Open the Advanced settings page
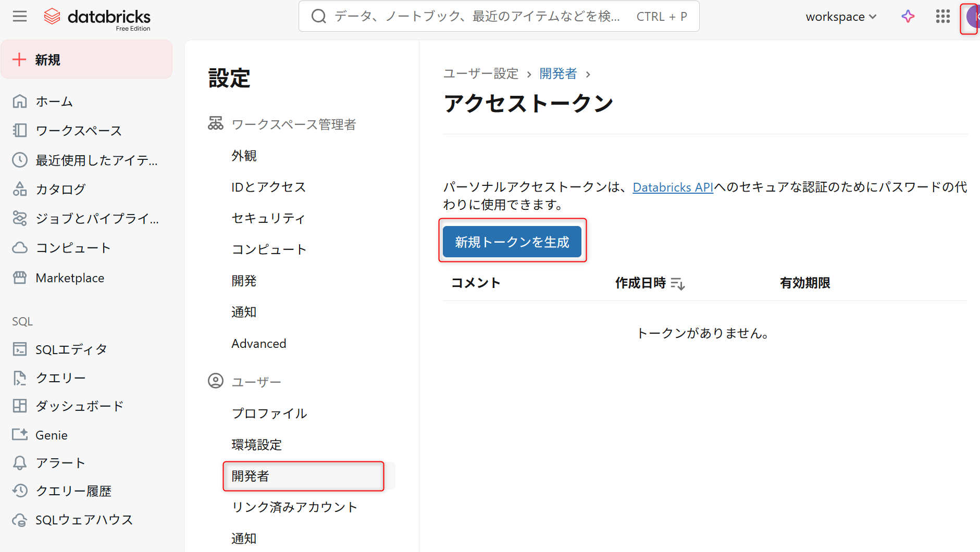Image resolution: width=980 pixels, height=552 pixels. pos(259,344)
